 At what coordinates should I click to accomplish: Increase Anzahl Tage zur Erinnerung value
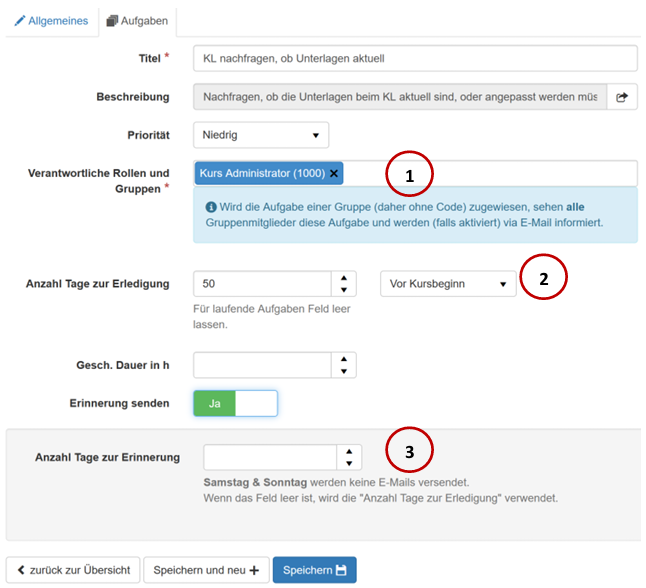click(349, 451)
